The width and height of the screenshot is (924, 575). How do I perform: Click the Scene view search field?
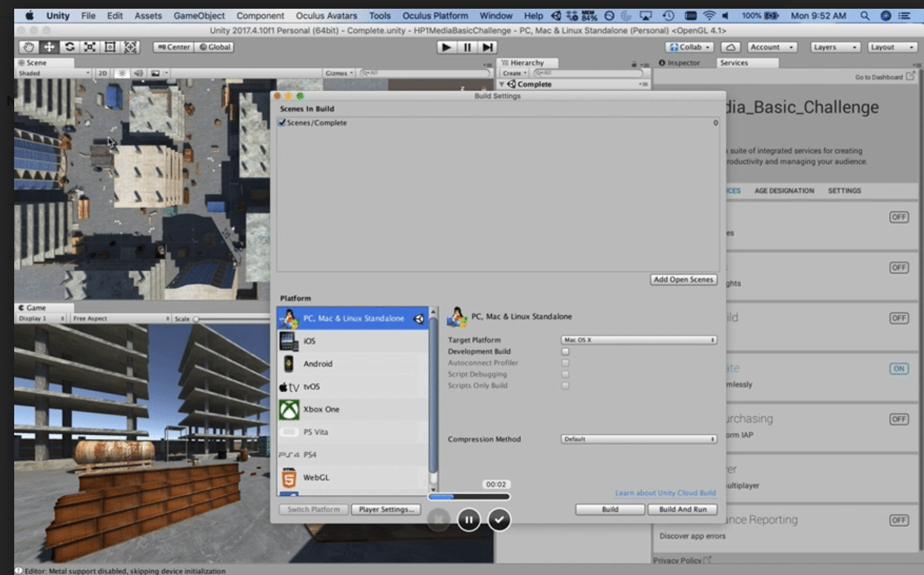(x=424, y=73)
